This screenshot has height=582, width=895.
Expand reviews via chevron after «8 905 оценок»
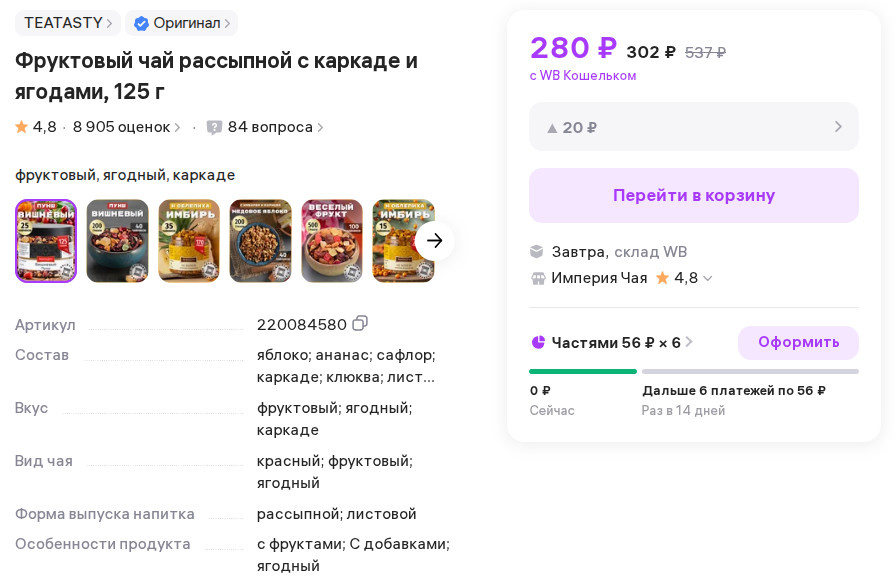point(178,127)
